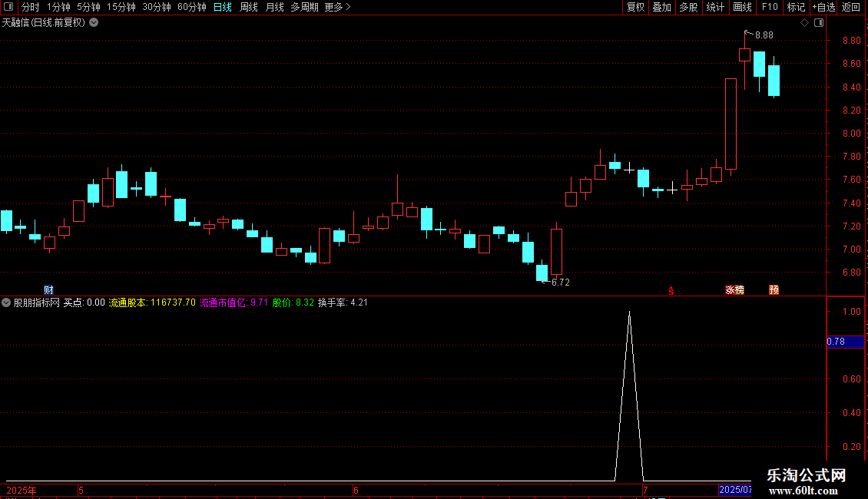Click 换手率: 4.21 value

pyautogui.click(x=343, y=302)
